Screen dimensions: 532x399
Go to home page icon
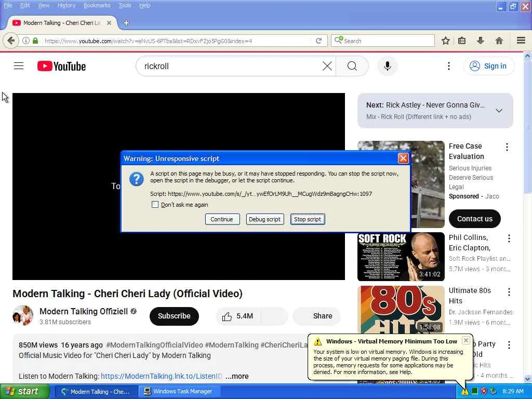[499, 41]
